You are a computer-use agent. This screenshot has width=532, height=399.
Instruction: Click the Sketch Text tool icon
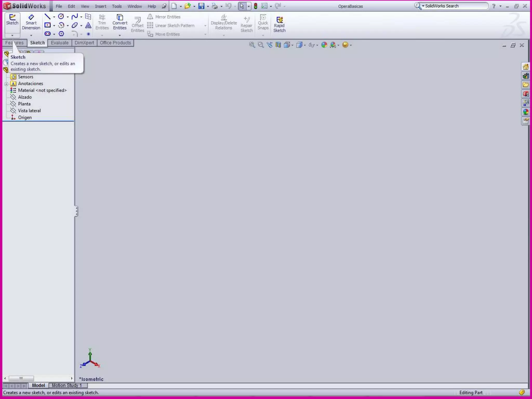coord(88,25)
